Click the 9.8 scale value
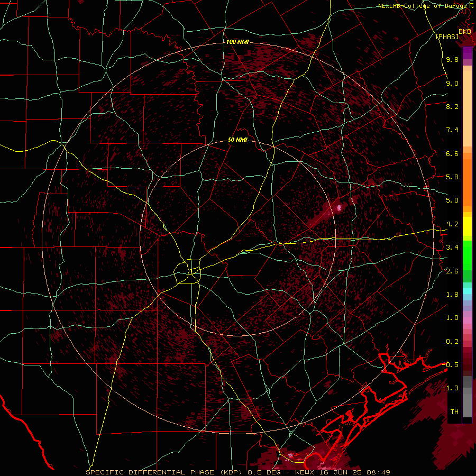 coord(452,60)
